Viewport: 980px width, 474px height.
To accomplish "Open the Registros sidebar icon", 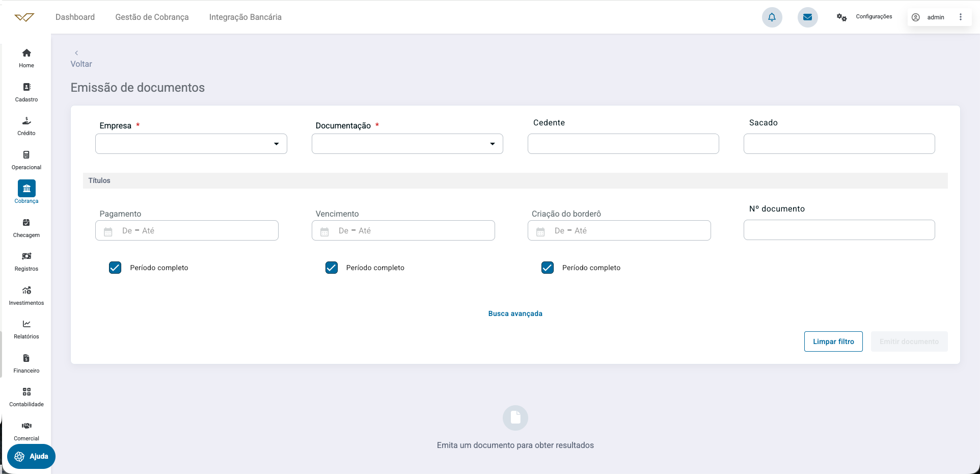I will tap(26, 256).
